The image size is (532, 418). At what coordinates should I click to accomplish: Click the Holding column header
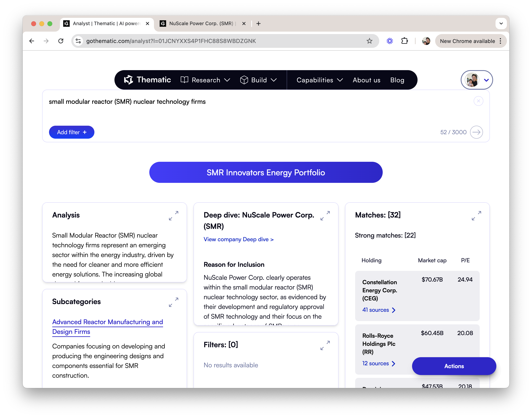[x=371, y=260]
